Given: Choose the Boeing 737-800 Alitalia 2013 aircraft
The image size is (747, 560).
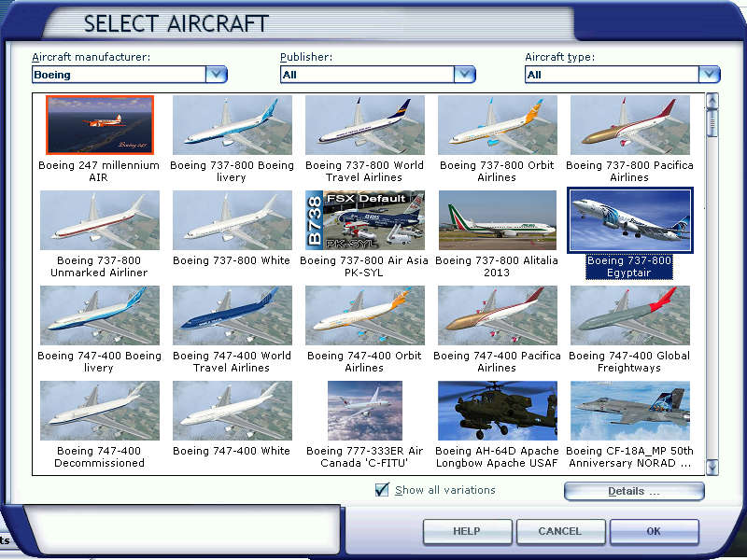Looking at the screenshot, I should (x=497, y=220).
